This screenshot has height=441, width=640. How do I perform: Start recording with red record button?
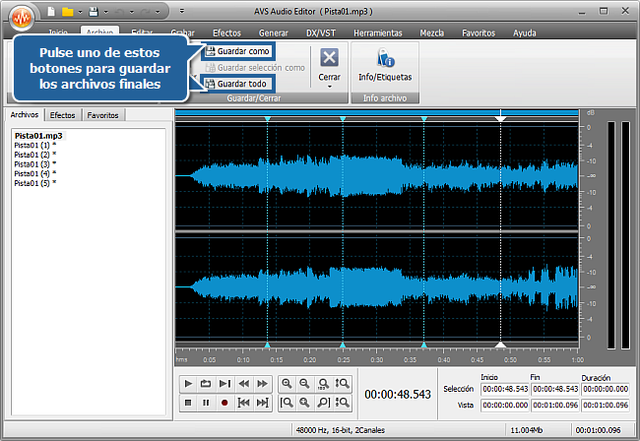[x=224, y=403]
